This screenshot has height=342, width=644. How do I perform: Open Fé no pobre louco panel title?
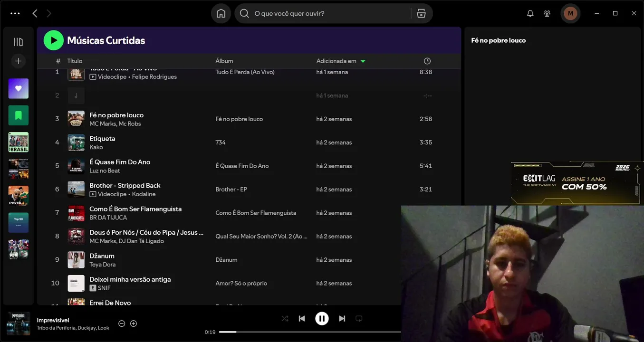point(499,40)
